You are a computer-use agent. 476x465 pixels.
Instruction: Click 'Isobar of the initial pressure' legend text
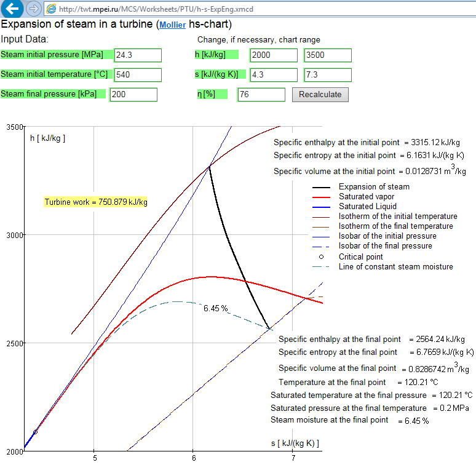coord(387,236)
